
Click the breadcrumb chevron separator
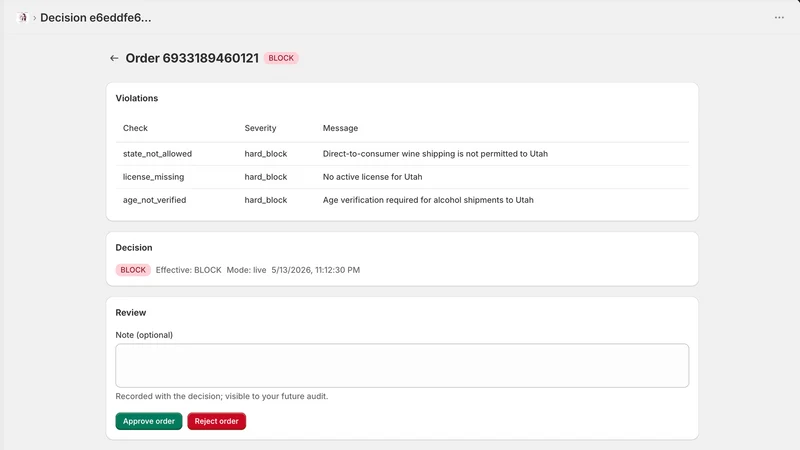point(35,18)
